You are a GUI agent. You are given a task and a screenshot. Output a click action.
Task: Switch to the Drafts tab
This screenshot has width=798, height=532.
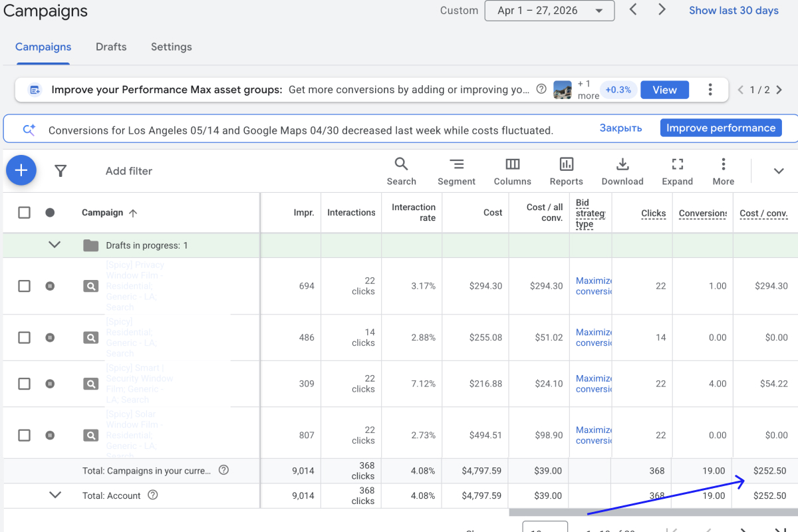[x=111, y=47]
